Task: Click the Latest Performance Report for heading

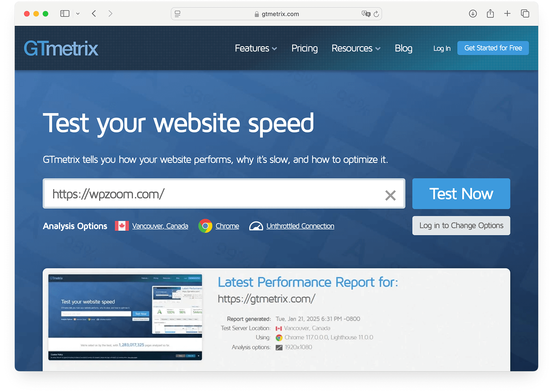Action: tap(308, 282)
